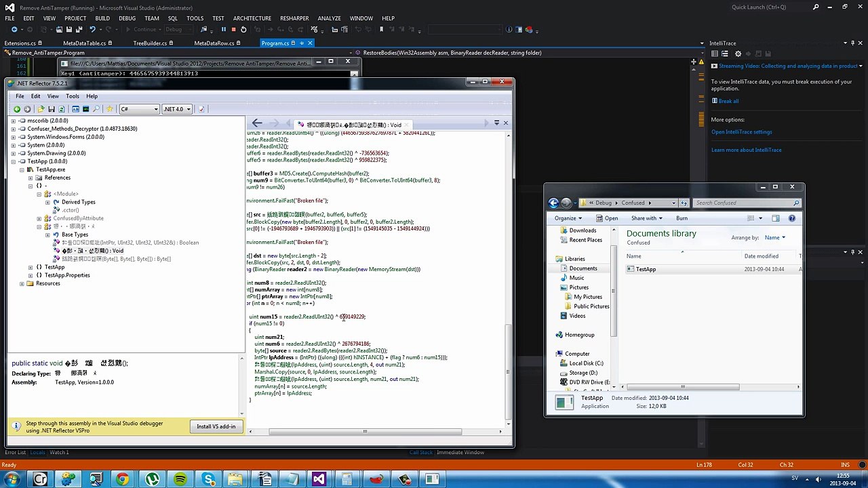Screen dimensions: 868x488
Task: Open the Tools menu in .NET Reflector
Action: click(72, 96)
